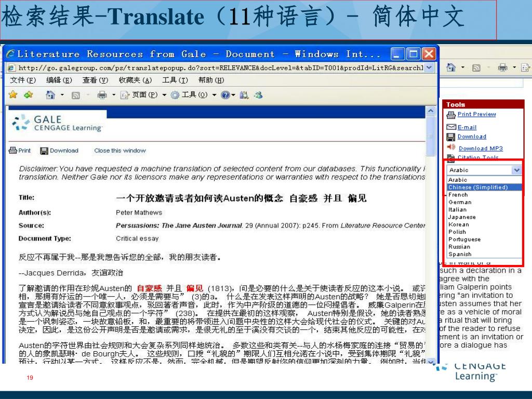Open the 帮助(H) menu
Viewport: 532px width, 399px height.
point(211,80)
